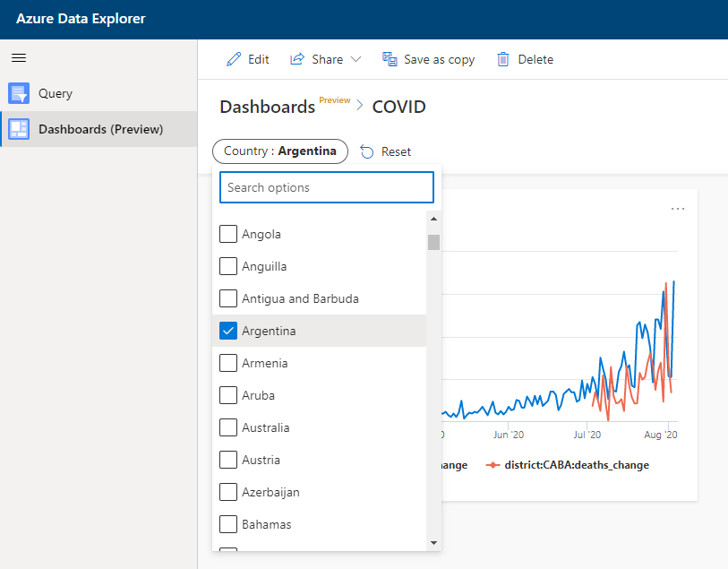Click the country list scrollbar thumb

click(x=433, y=242)
